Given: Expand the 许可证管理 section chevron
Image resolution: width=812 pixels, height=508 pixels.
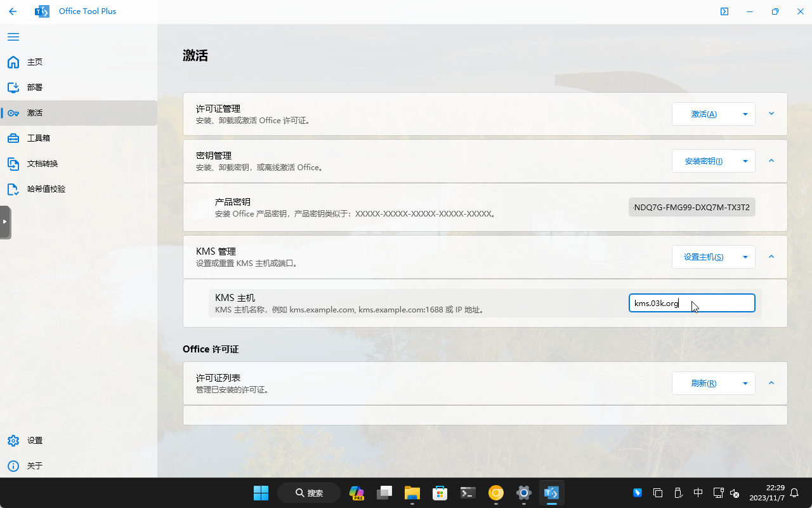Looking at the screenshot, I should pyautogui.click(x=771, y=114).
